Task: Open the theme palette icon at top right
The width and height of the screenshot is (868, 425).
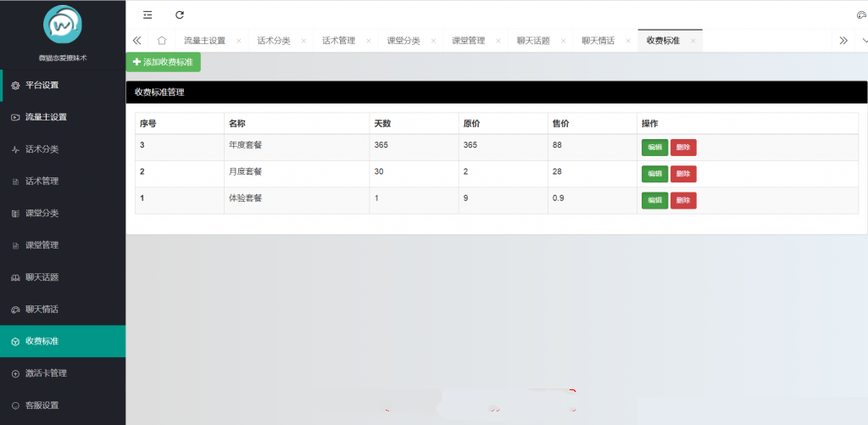Action: point(862,15)
